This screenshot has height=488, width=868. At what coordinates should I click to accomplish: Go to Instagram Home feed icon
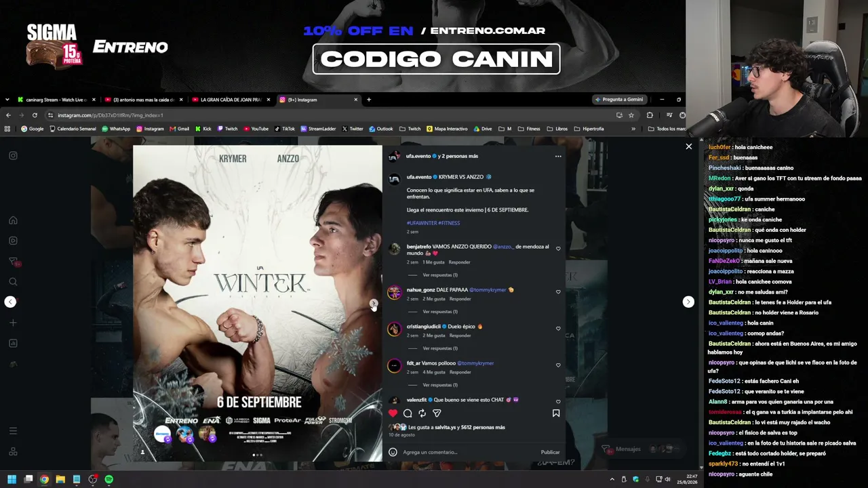coord(13,220)
